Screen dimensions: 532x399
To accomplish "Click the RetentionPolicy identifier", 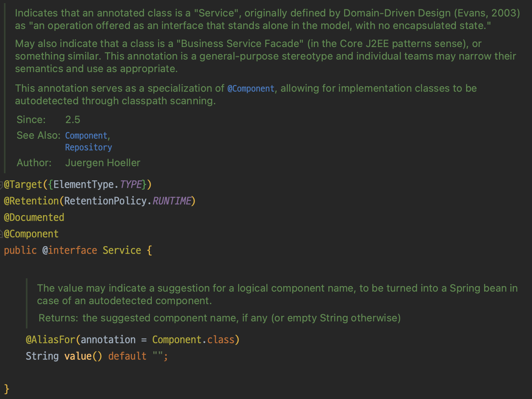I will pos(106,201).
